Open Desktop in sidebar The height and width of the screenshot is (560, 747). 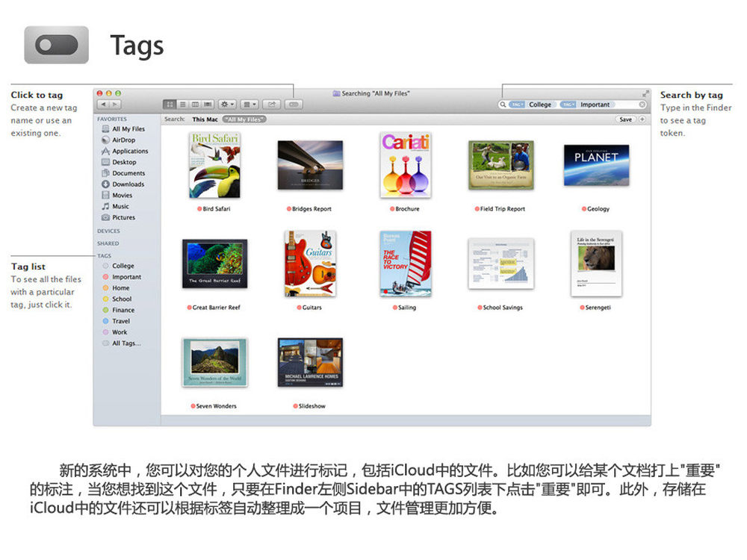(x=119, y=162)
